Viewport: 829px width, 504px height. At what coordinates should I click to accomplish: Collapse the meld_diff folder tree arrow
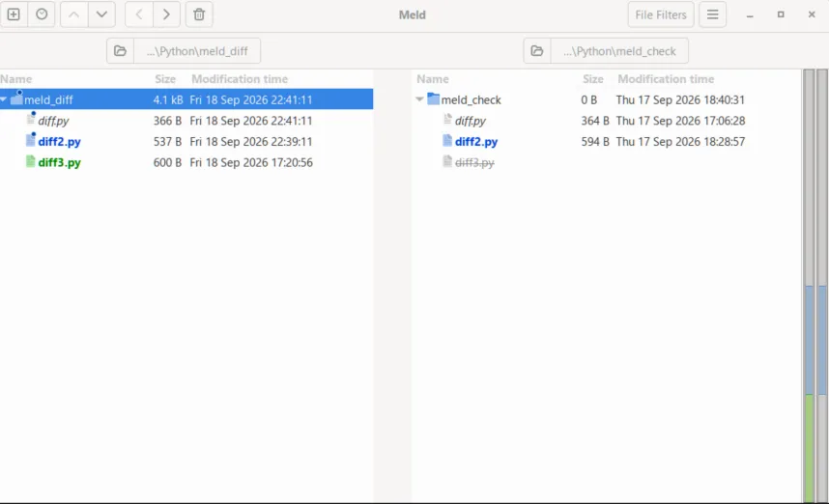4,99
